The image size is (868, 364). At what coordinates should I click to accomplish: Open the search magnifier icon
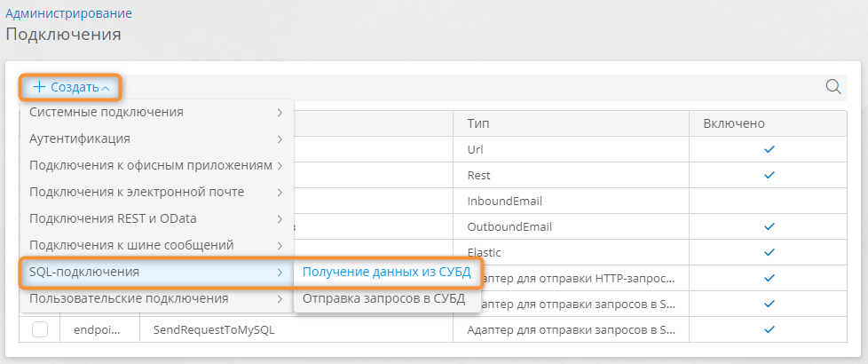[833, 87]
